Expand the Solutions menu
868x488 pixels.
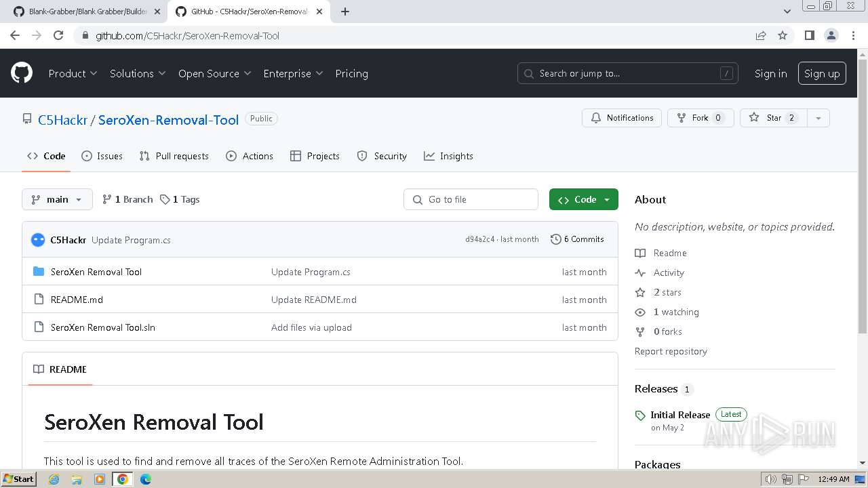[138, 73]
